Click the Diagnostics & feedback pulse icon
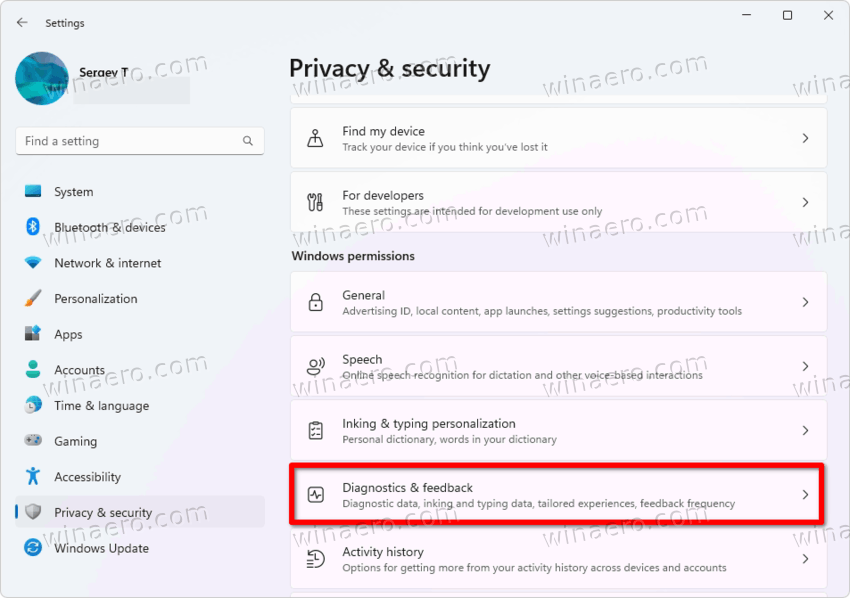The height and width of the screenshot is (598, 850). [315, 494]
